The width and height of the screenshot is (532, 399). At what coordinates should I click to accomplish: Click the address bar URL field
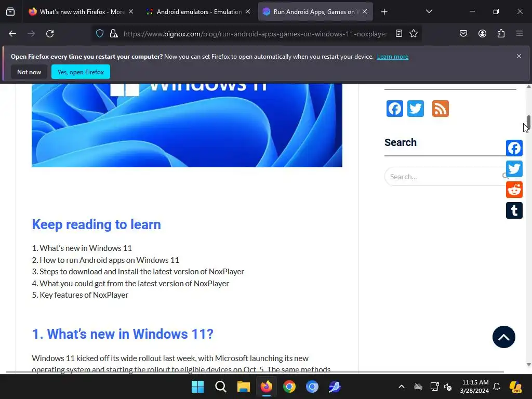pyautogui.click(x=255, y=34)
